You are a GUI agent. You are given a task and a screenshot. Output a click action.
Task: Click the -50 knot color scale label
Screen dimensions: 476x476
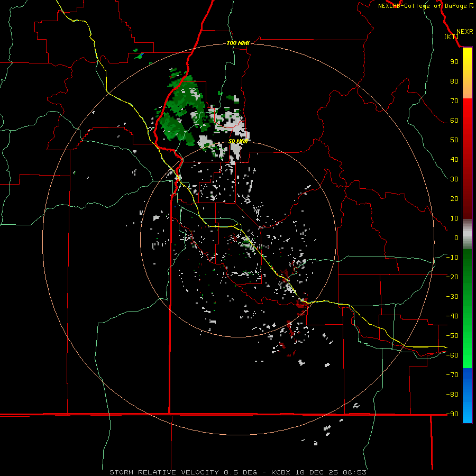point(452,336)
